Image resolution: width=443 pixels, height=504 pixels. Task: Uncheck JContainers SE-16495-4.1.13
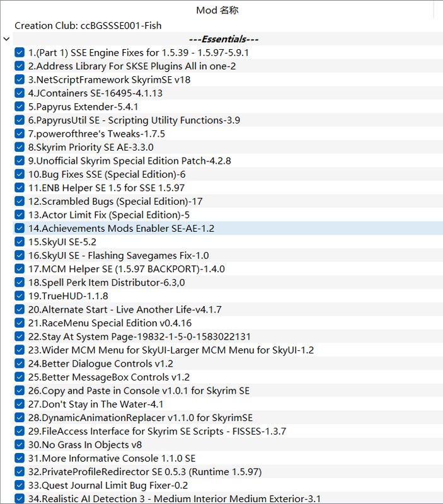tap(20, 93)
